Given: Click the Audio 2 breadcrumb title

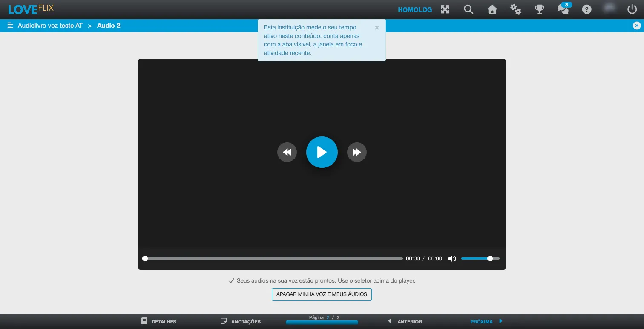Looking at the screenshot, I should click(109, 26).
